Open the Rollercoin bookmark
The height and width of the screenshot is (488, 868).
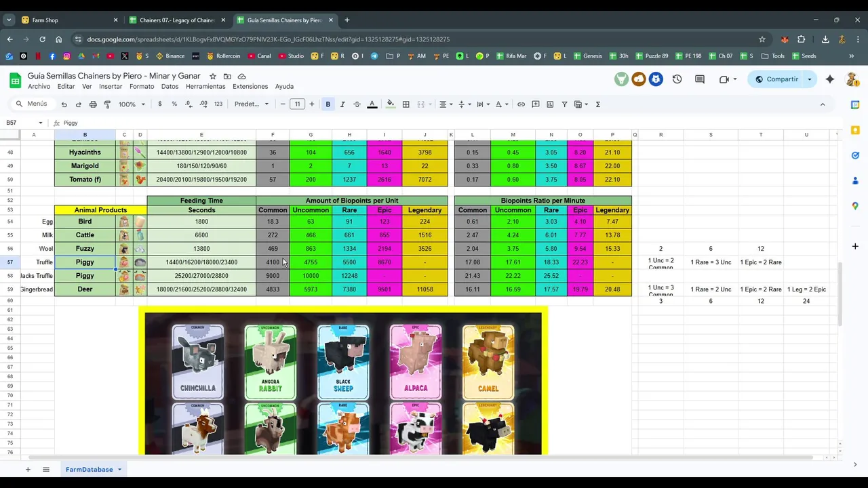tap(223, 56)
